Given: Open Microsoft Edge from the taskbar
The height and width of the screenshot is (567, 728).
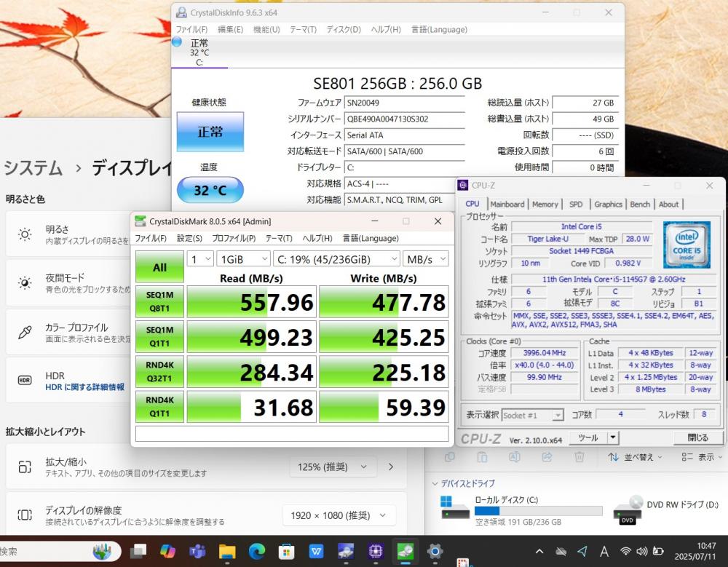Looking at the screenshot, I should point(257,551).
